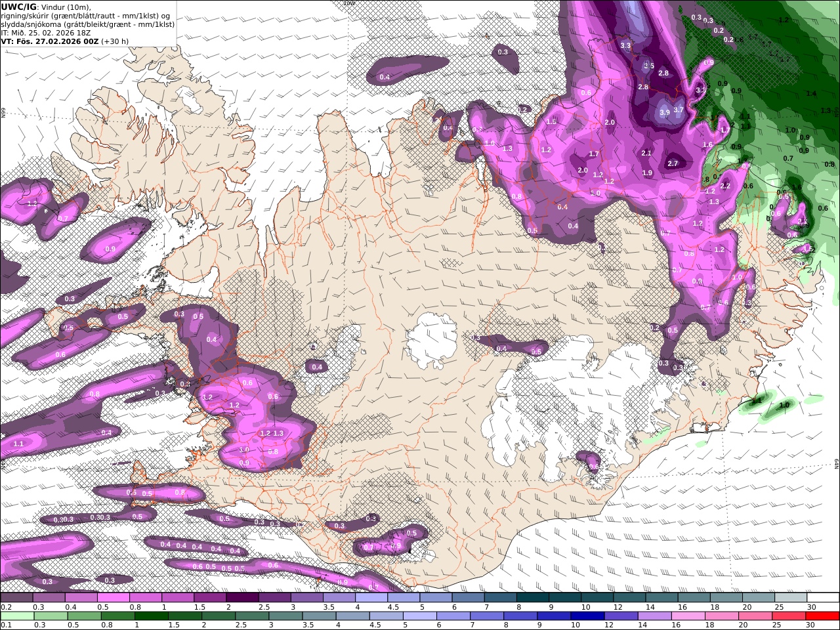
Task: Click the '0.2' label on upper legend row
Action: pyautogui.click(x=6, y=608)
